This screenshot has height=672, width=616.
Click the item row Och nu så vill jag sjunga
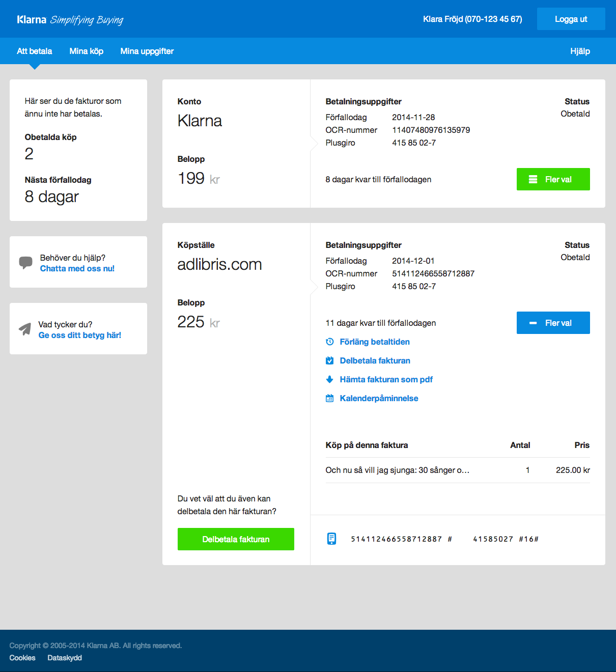pyautogui.click(x=458, y=470)
